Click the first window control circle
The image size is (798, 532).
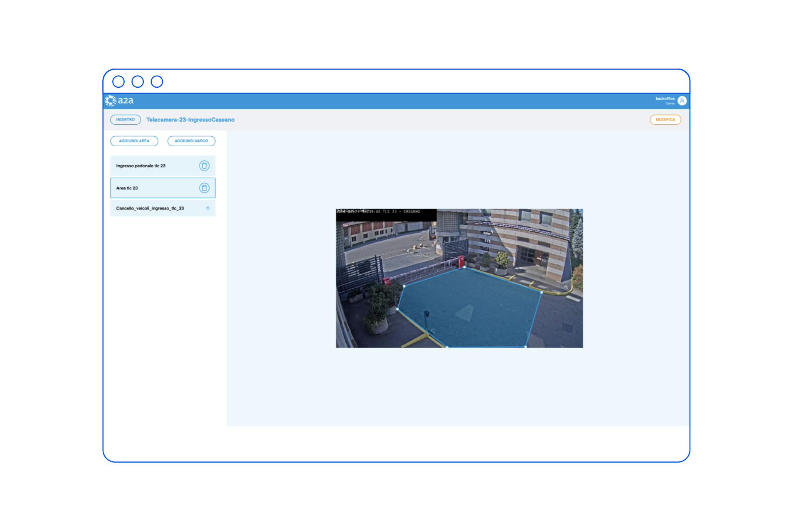coord(118,81)
